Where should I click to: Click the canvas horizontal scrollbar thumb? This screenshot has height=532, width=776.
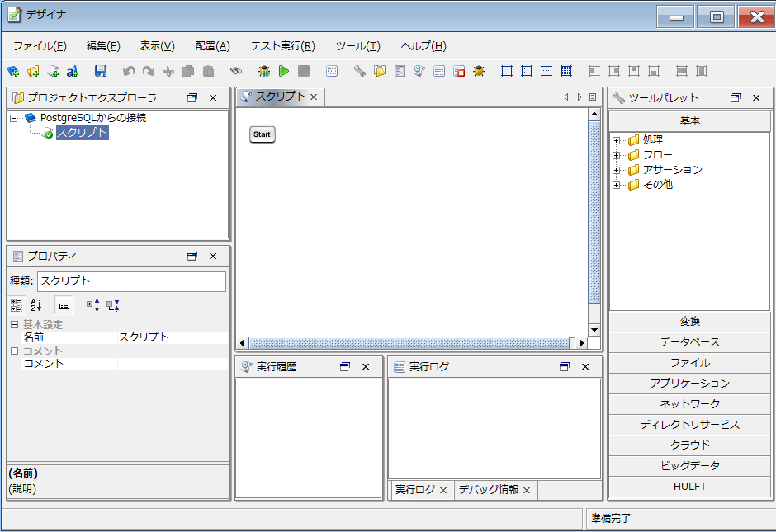409,342
